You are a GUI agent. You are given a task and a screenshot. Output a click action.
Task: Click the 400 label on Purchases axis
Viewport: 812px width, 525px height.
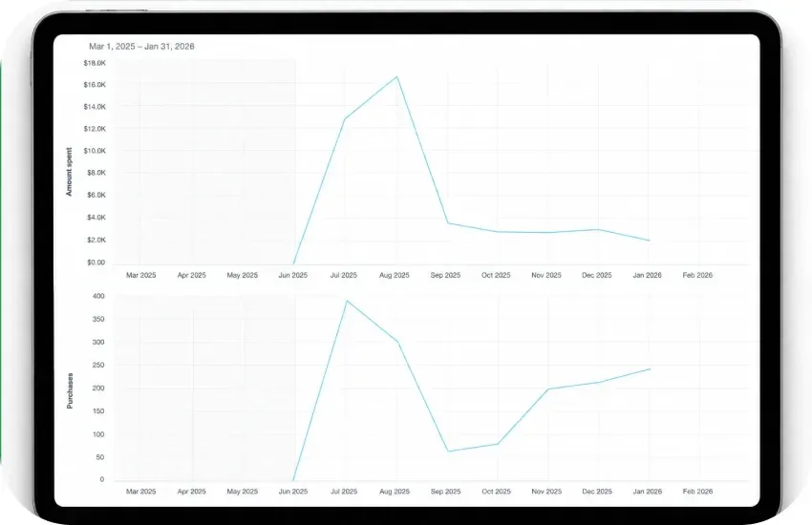[x=98, y=296]
